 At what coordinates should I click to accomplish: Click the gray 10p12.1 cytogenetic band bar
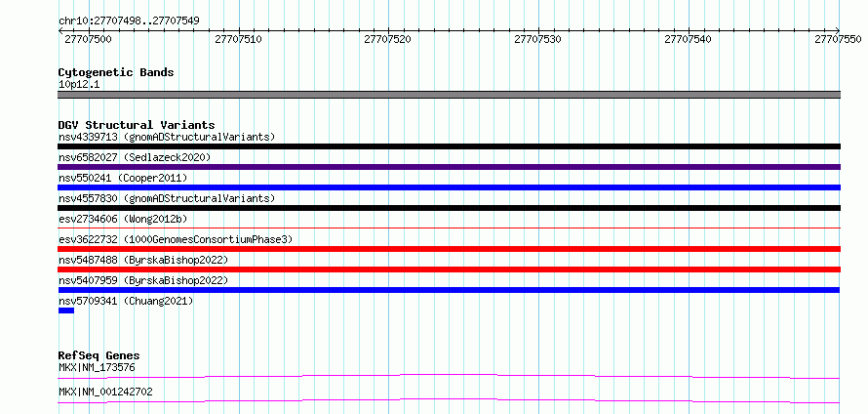pos(449,95)
